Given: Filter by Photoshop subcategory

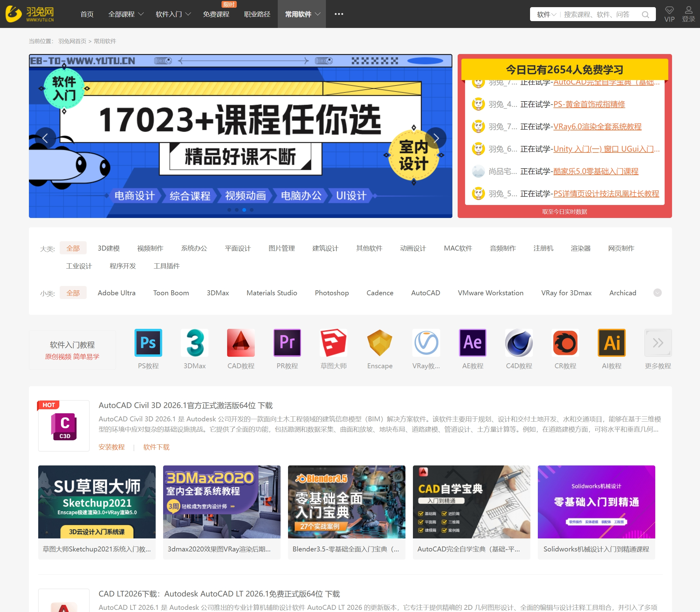Looking at the screenshot, I should point(332,293).
